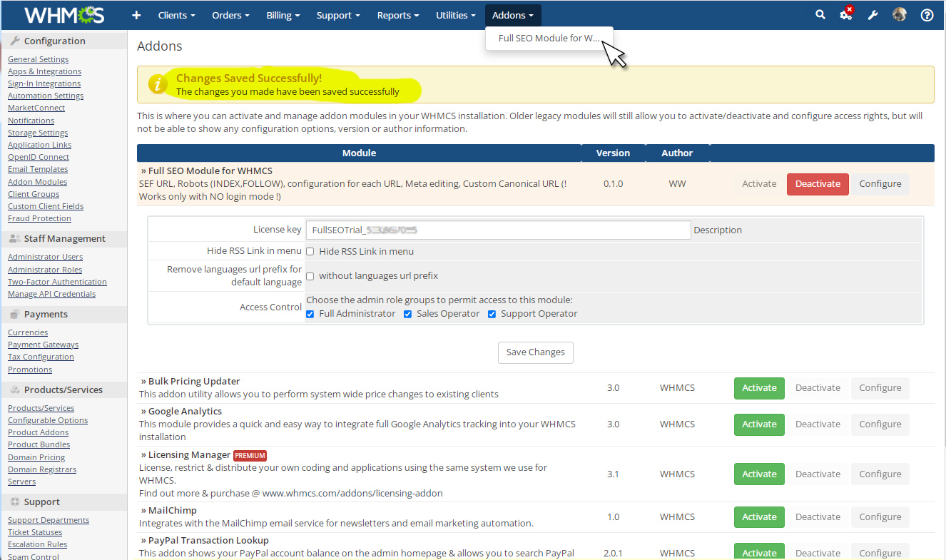The width and height of the screenshot is (946, 560).
Task: Uncheck Full Administrator access checkbox
Action: coord(310,314)
